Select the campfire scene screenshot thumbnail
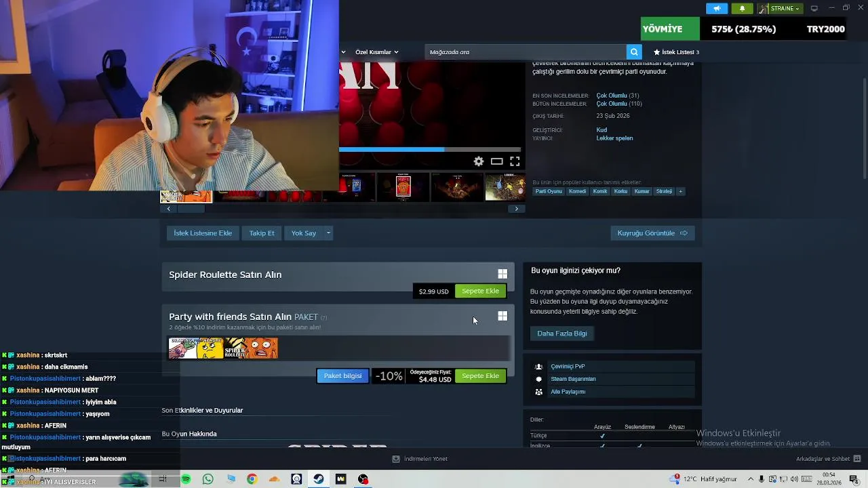Viewport: 868px width, 488px height. point(457,188)
